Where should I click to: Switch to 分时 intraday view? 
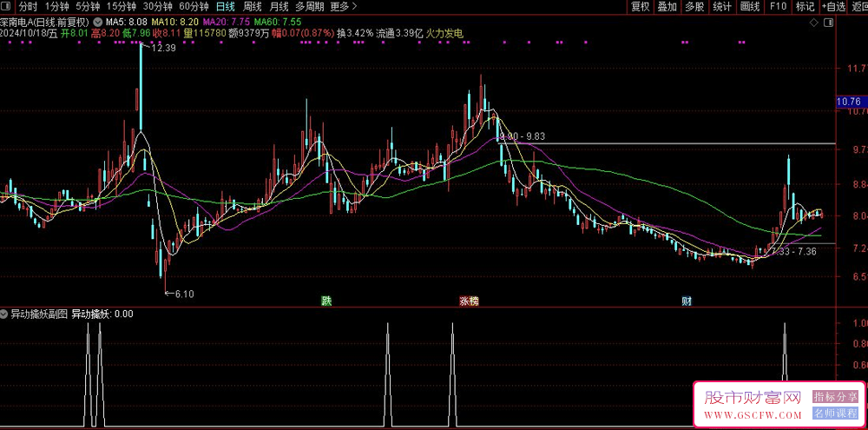tap(27, 7)
